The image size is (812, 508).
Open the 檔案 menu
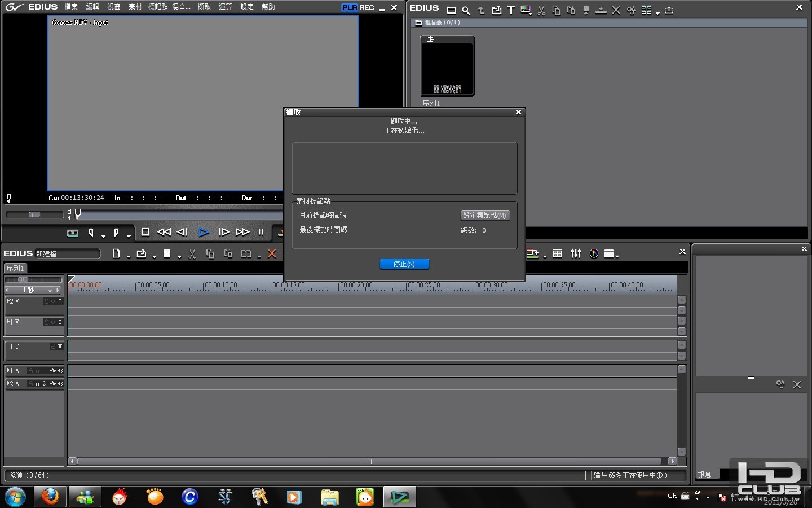71,7
